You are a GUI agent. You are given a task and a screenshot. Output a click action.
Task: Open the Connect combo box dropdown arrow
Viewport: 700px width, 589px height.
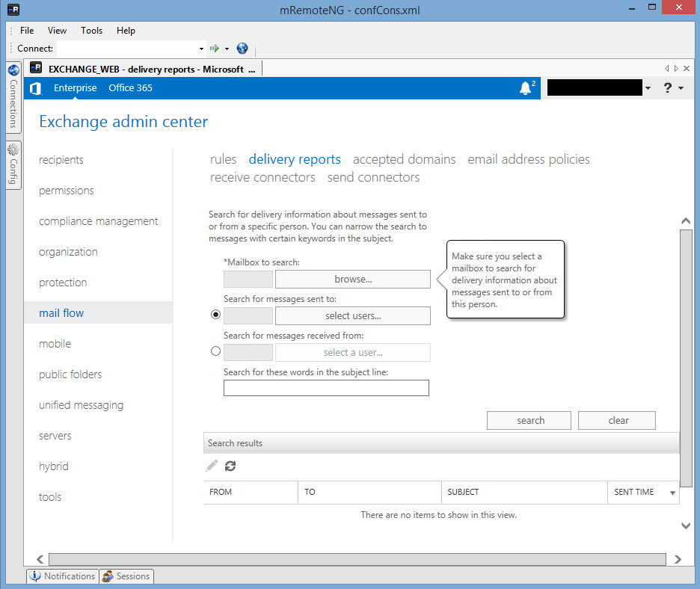(201, 49)
